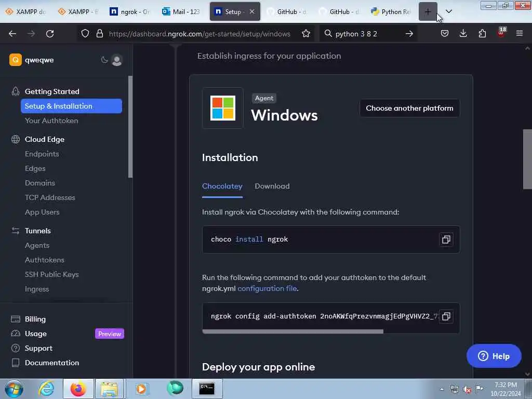Open Authtokens under Tunnels
Image resolution: width=532 pixels, height=399 pixels.
pyautogui.click(x=45, y=260)
